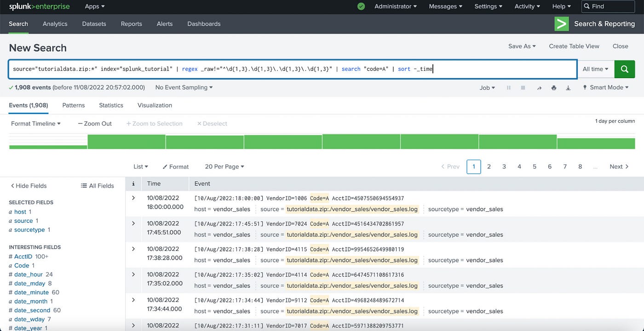Open Save As options
The height and width of the screenshot is (331, 644).
[521, 46]
